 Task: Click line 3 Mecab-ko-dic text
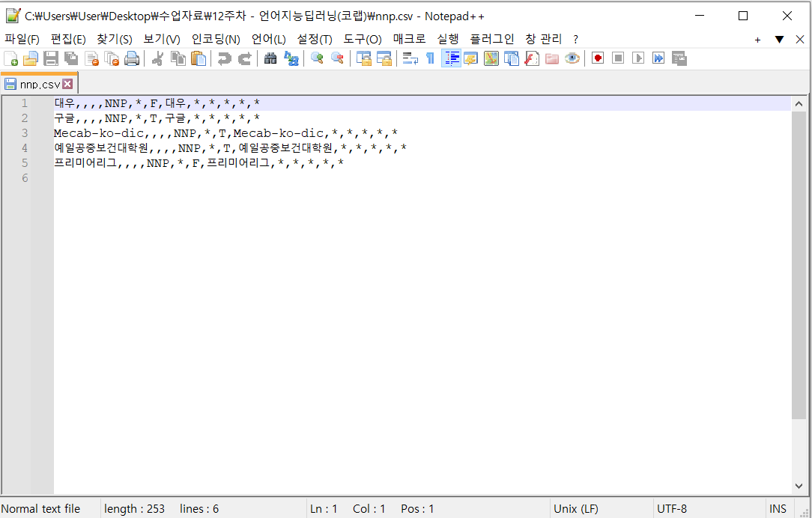pos(225,133)
